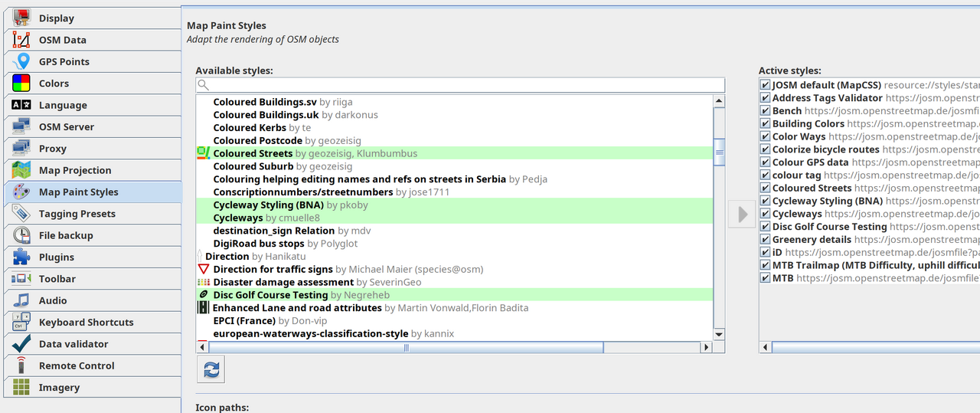Go to the Keyboard Shortcuts tab

pos(86,323)
